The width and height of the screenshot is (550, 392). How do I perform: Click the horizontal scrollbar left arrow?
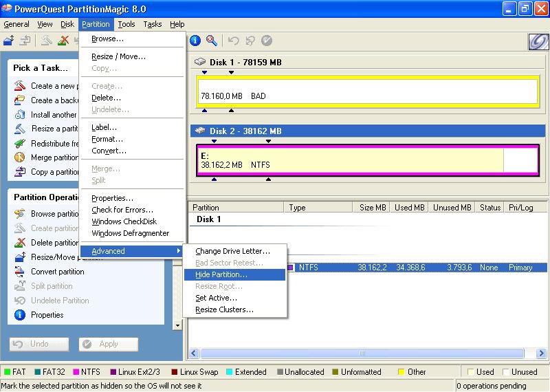(x=194, y=353)
